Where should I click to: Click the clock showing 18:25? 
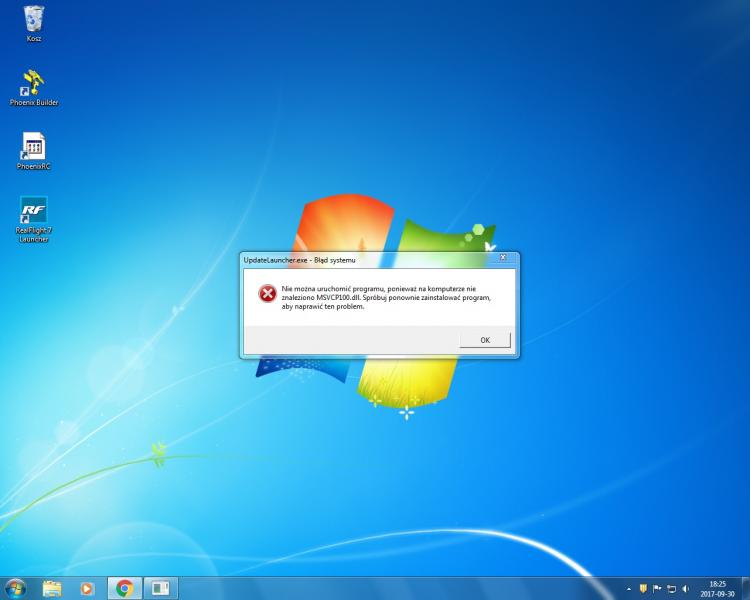tap(717, 588)
